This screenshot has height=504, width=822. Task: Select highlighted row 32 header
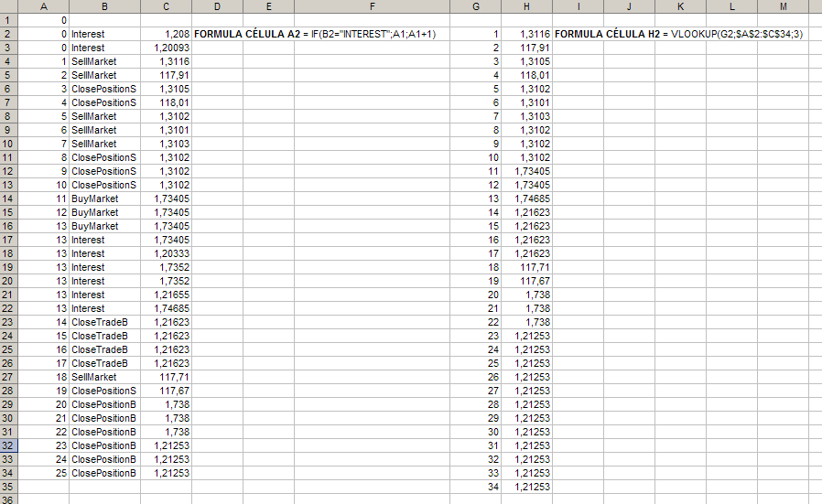[8, 445]
